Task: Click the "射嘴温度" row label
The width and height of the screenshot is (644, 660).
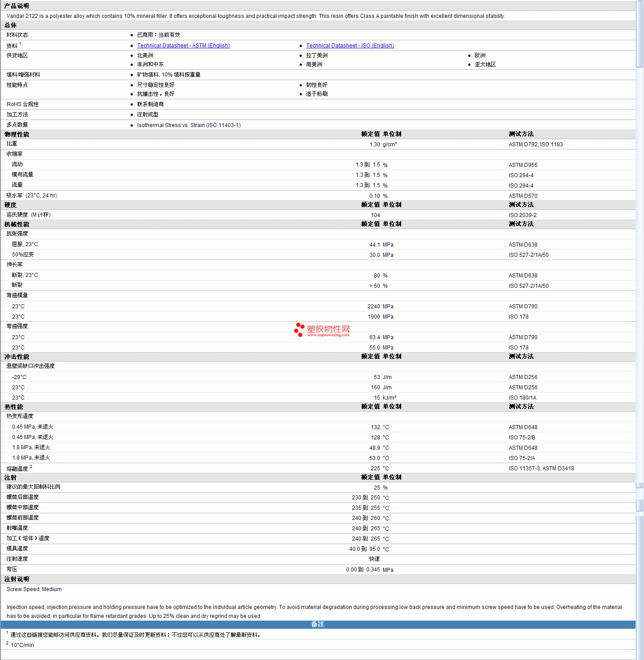Action: (17, 528)
